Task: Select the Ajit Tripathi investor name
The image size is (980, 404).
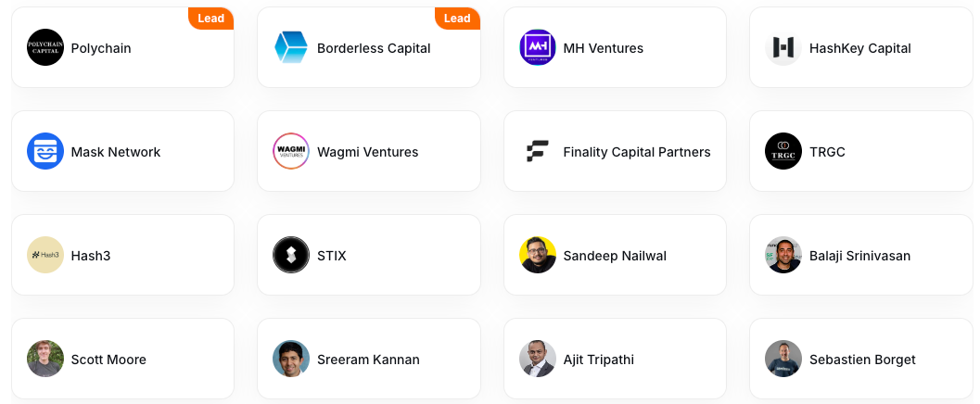Action: [599, 360]
